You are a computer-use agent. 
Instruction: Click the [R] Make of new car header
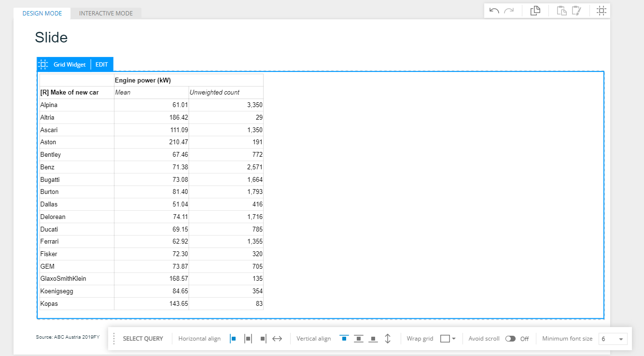[70, 92]
